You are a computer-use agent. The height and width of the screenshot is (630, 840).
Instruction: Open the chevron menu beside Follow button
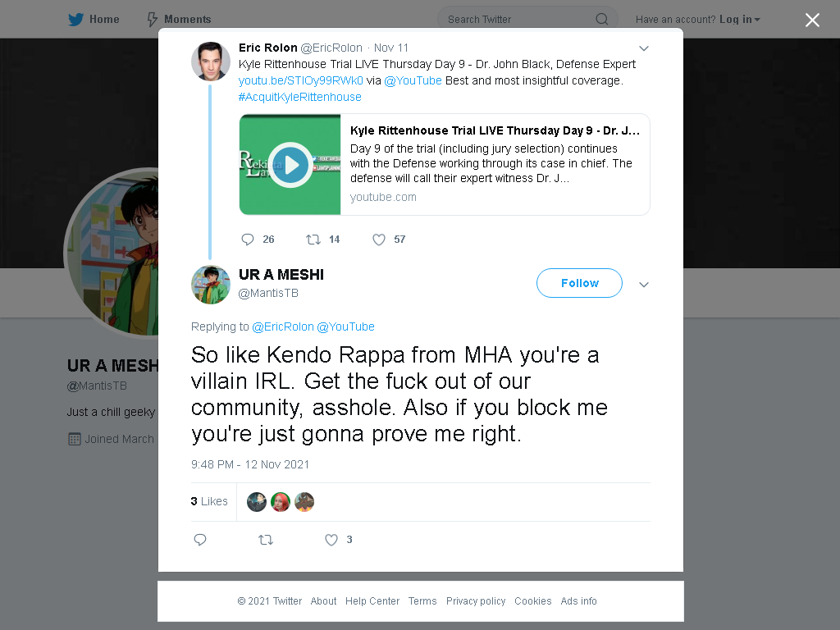pos(644,285)
